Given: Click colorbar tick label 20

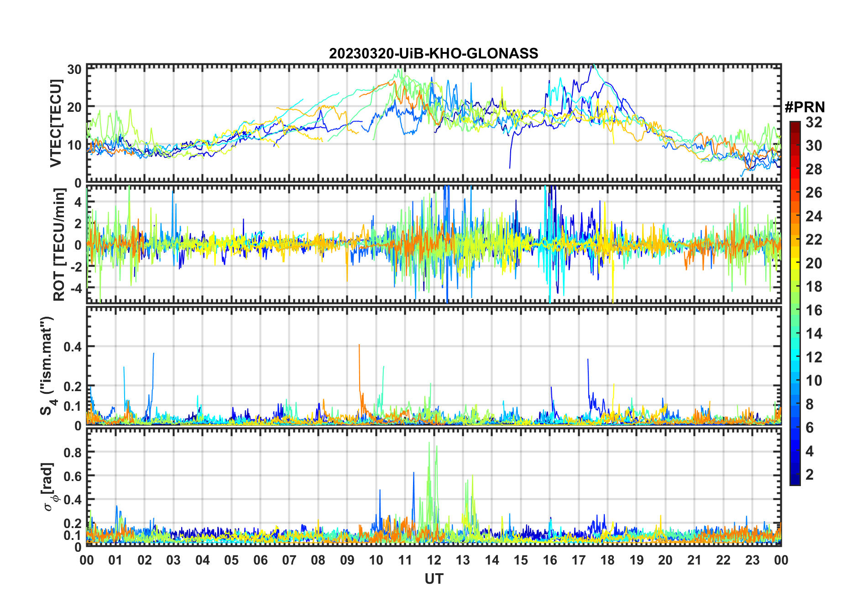Looking at the screenshot, I should tap(814, 263).
